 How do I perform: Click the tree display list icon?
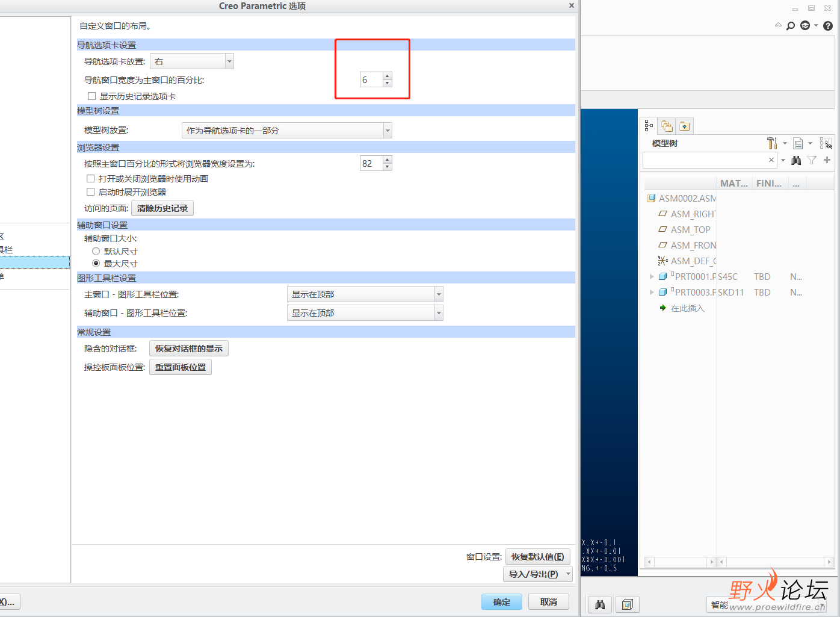(798, 143)
